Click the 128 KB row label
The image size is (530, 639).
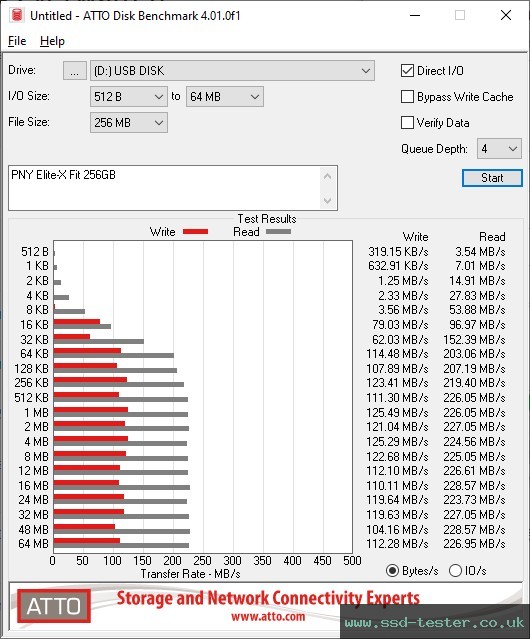click(x=31, y=368)
